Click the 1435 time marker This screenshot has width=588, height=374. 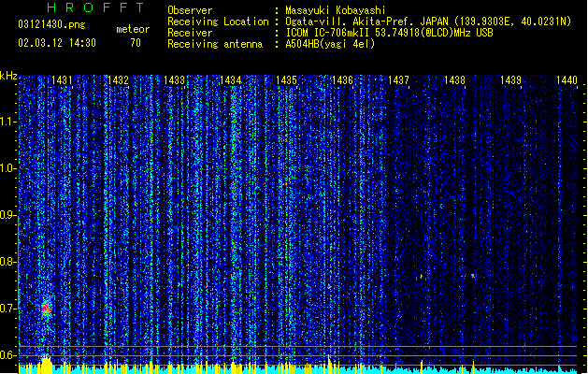pos(286,80)
